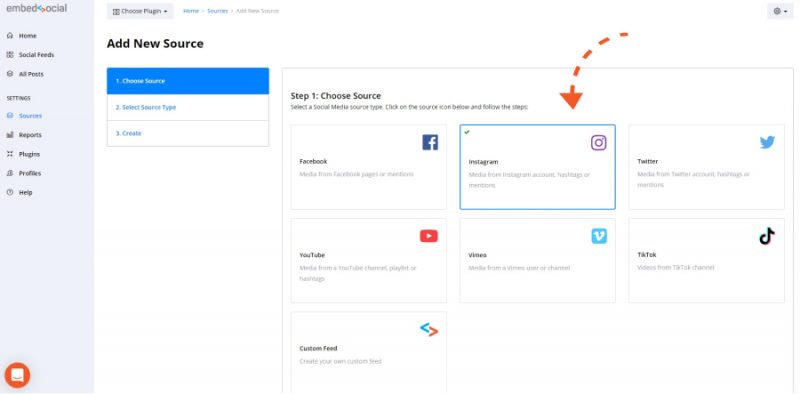The width and height of the screenshot is (800, 394).
Task: Open the orange chat support bubble
Action: tap(17, 375)
